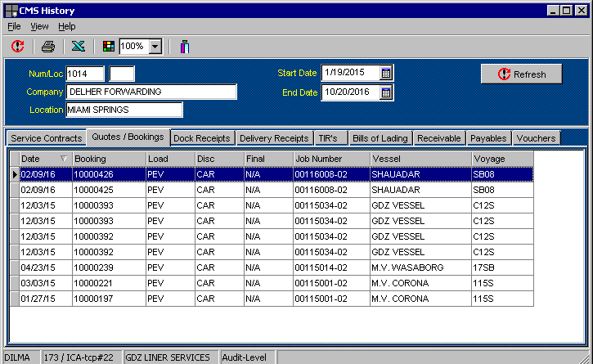Open the View menu
593x364 pixels.
[39, 27]
